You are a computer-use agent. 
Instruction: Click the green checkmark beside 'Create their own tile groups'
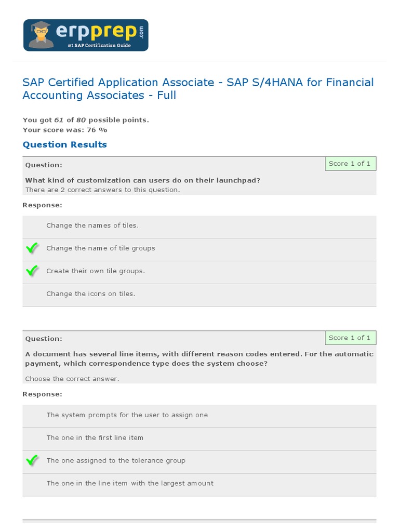(32, 271)
